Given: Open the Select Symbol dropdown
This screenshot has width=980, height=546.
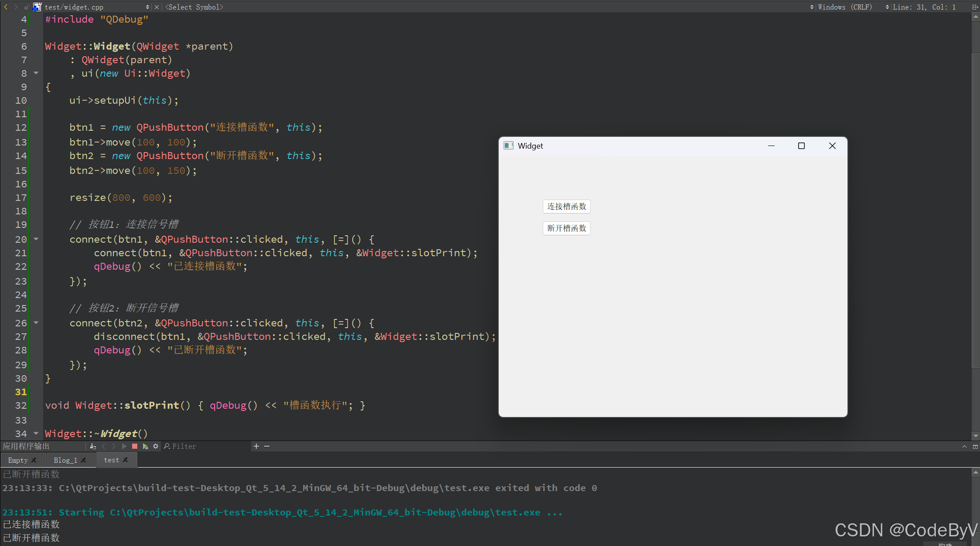Looking at the screenshot, I should point(194,7).
